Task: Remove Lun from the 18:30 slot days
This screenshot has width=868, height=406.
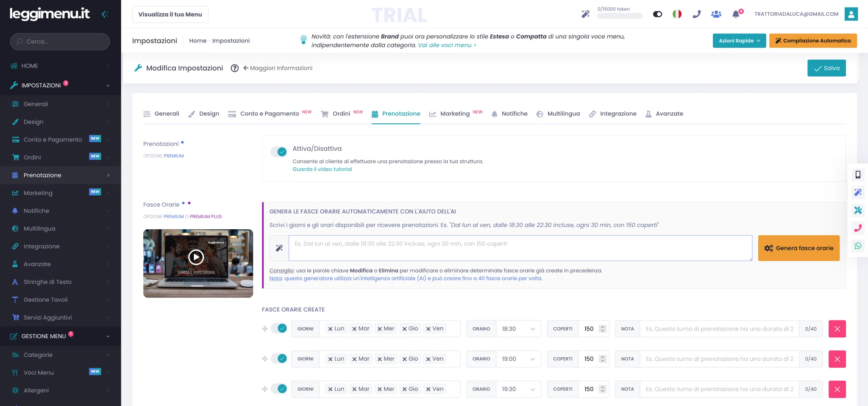Action: click(330, 329)
